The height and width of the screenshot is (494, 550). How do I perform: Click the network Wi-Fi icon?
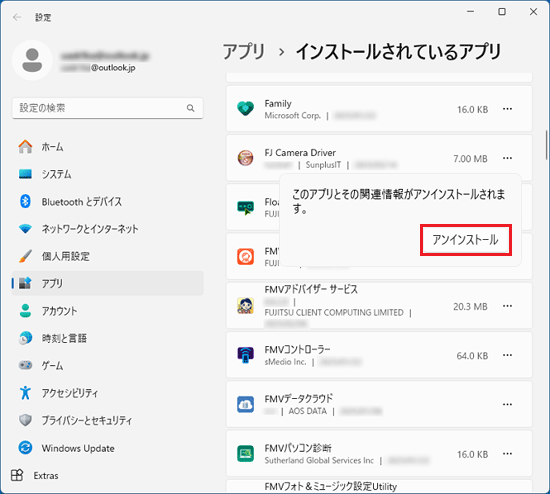[25, 229]
